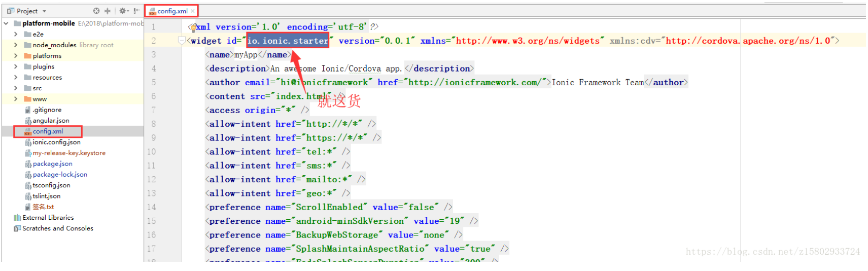Click the platforms folder icon
The image size is (868, 271).
(x=28, y=56)
